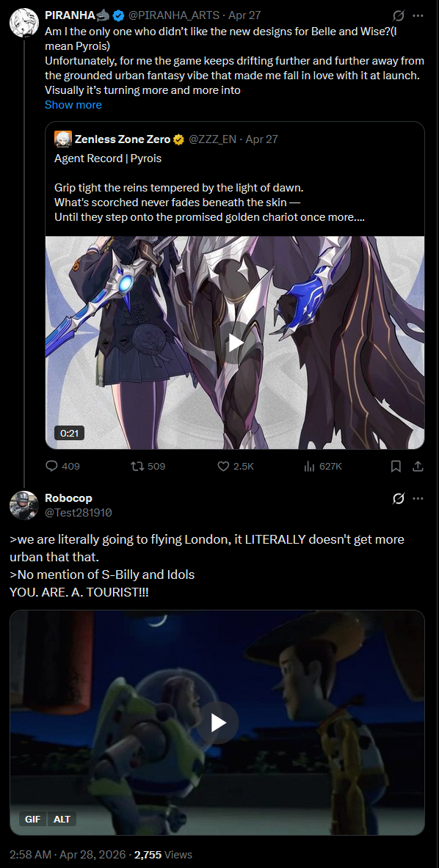The width and height of the screenshot is (439, 868).
Task: Play the Pyrois agent record video
Action: [235, 343]
